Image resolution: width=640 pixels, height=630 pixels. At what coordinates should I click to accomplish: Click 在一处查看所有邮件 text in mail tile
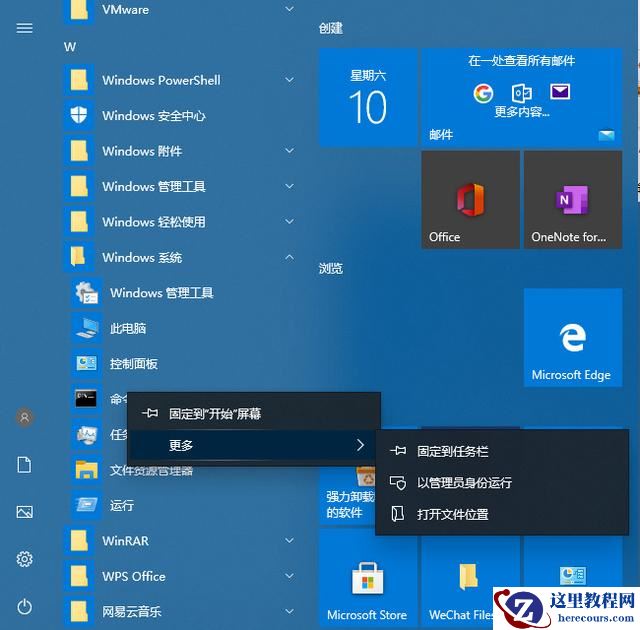tap(522, 61)
